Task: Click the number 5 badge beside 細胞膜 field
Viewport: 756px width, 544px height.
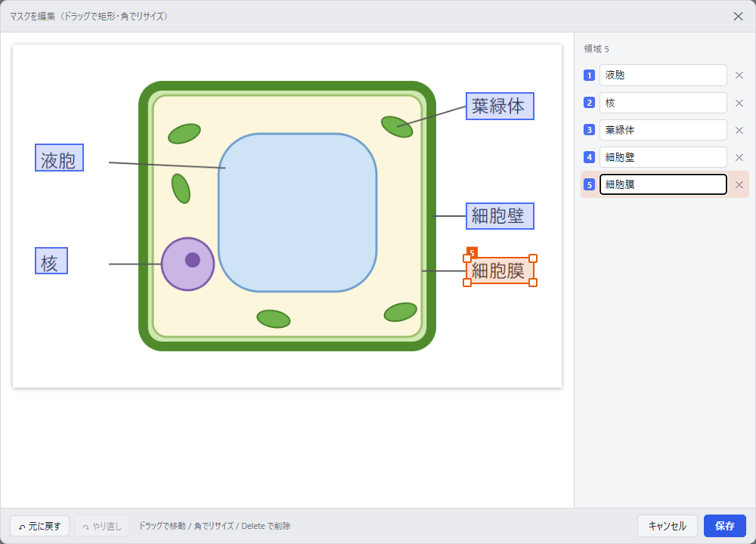Action: (589, 184)
